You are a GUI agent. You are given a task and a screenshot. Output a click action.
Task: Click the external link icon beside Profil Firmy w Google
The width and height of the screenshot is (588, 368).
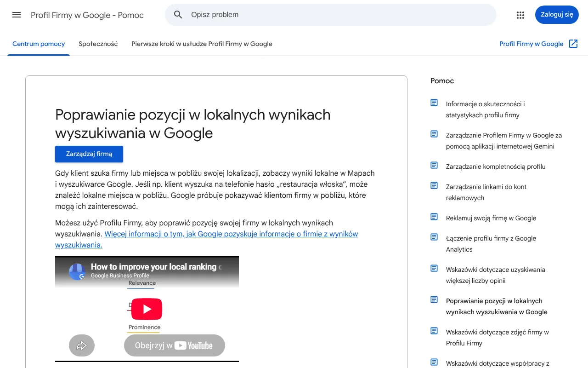[573, 44]
